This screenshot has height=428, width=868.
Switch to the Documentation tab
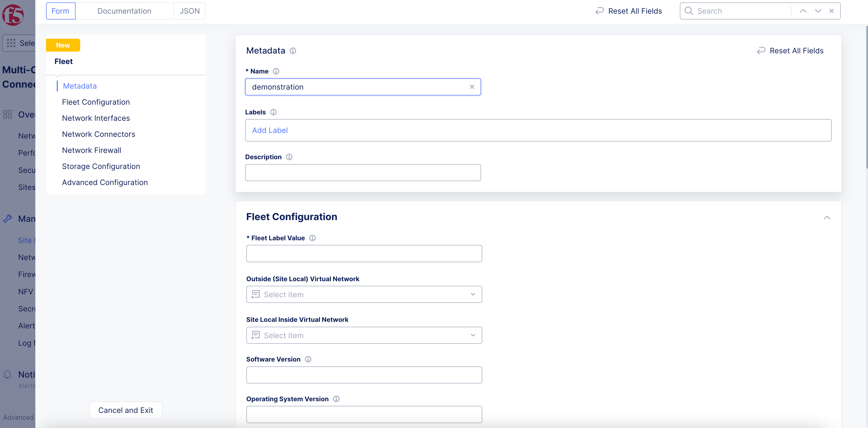(124, 11)
